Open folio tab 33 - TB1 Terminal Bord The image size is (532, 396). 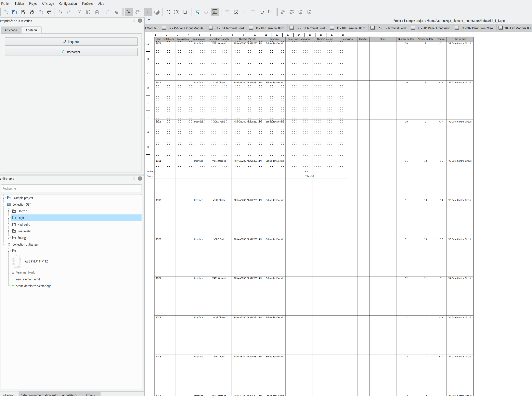[226, 28]
